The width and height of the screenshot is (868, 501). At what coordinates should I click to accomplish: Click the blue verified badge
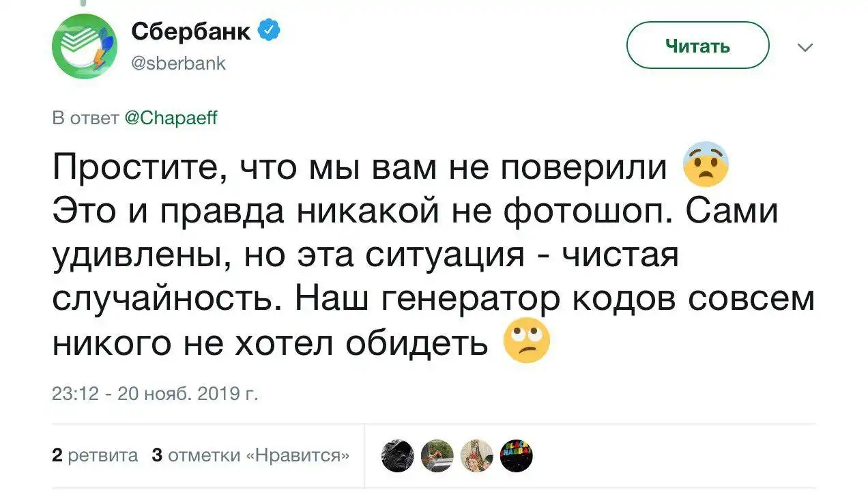point(270,31)
